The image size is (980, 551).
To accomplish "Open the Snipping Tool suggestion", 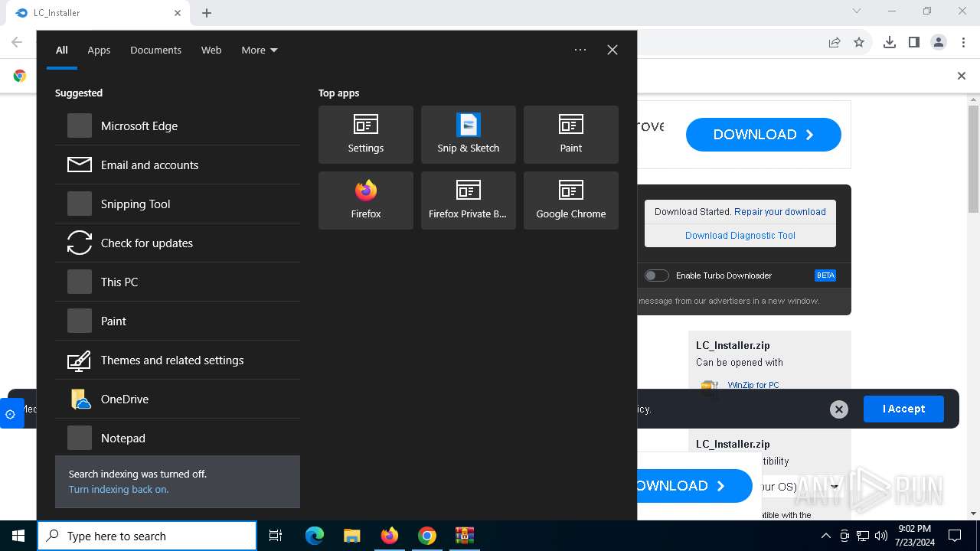I will (x=178, y=204).
